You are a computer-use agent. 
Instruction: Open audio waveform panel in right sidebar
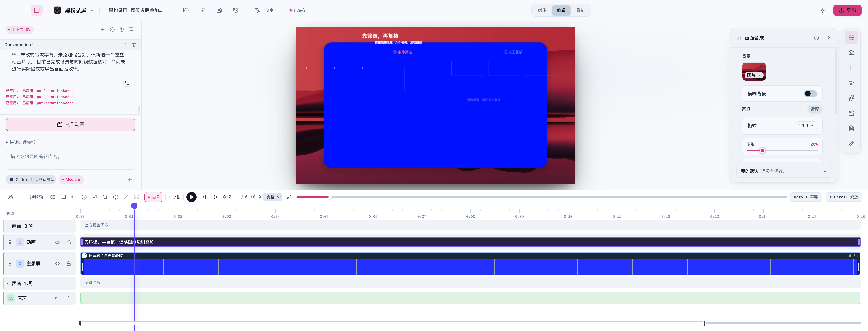point(851,68)
